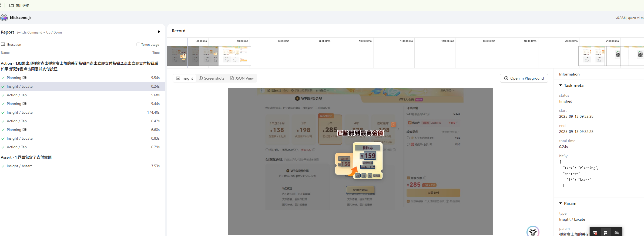Open the OneDrive cloud tray icon
This screenshot has height=236, width=644.
pos(617,233)
